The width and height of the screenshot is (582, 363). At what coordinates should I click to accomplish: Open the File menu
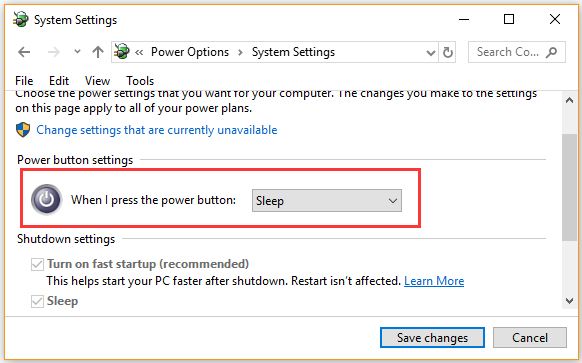pos(24,81)
